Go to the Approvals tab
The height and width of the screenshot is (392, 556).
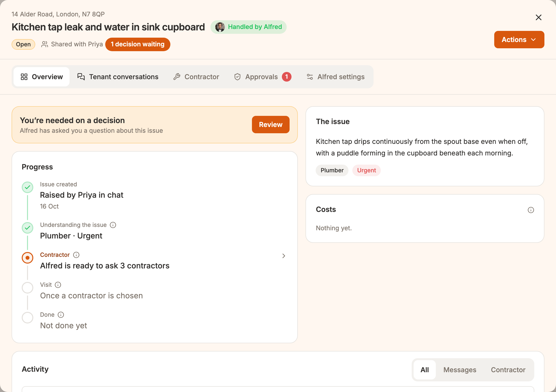coord(262,77)
